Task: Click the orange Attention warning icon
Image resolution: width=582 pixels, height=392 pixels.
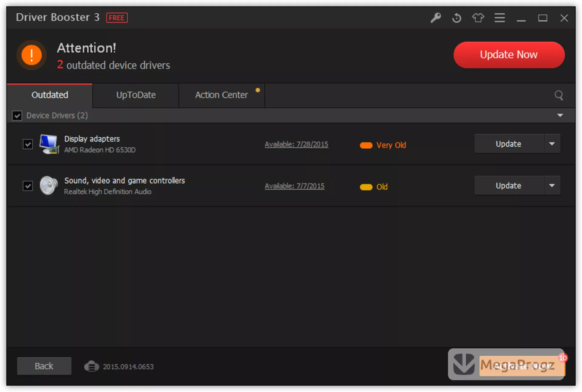Action: pos(32,55)
